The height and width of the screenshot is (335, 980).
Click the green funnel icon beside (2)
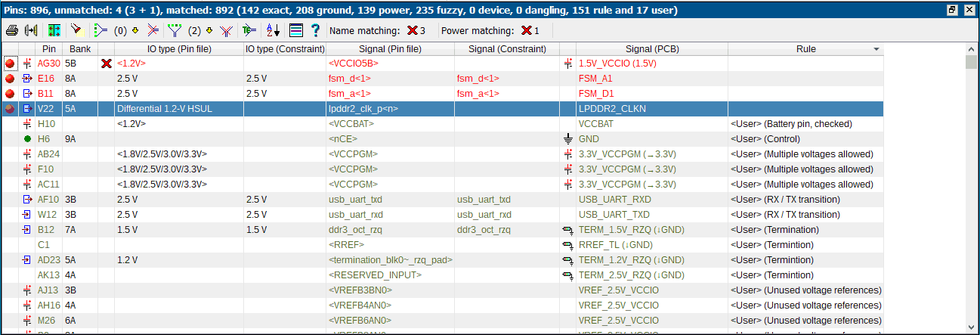click(x=175, y=30)
